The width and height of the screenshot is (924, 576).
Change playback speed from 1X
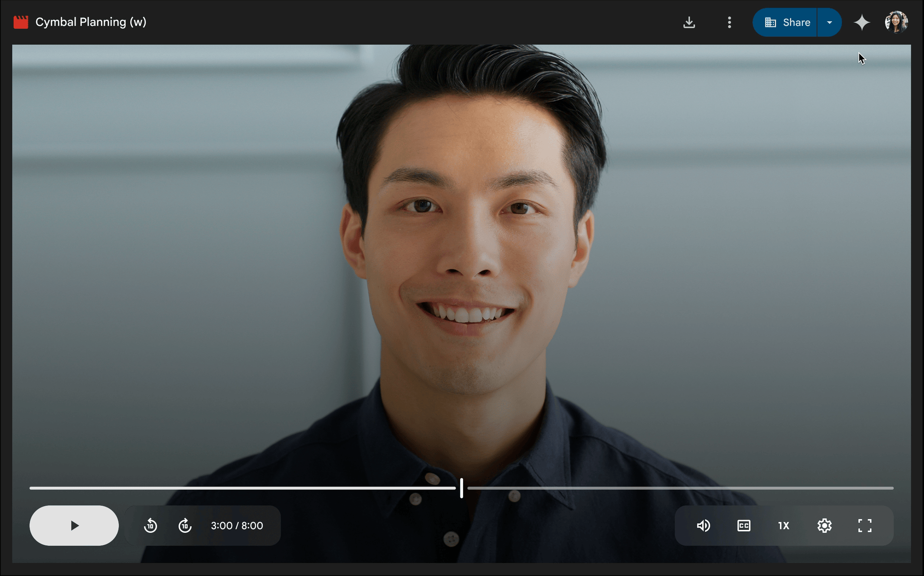click(x=783, y=525)
